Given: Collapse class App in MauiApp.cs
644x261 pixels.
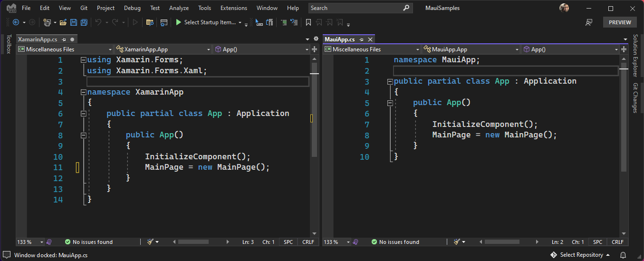Looking at the screenshot, I should tap(390, 81).
